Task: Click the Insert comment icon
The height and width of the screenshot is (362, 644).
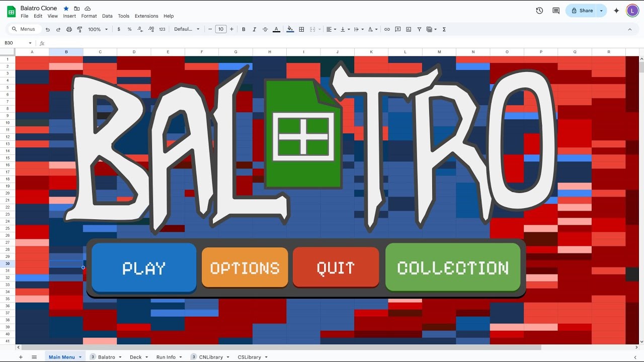Action: coord(398,29)
